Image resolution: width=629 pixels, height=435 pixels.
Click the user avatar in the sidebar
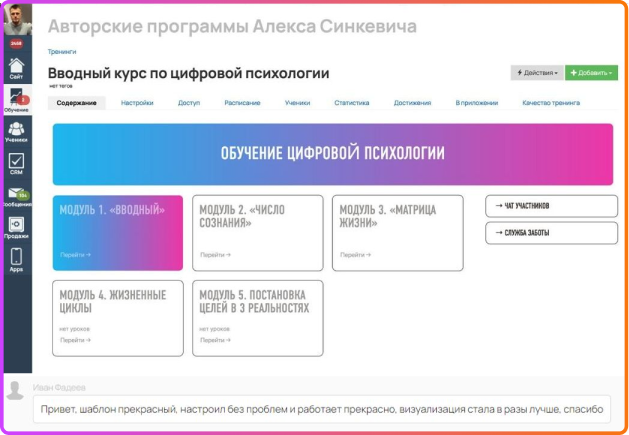pos(16,21)
